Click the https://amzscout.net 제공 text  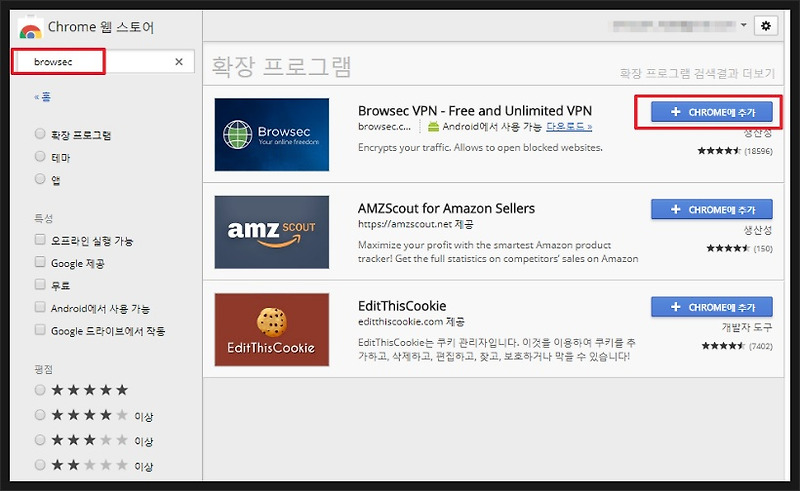pyautogui.click(x=416, y=224)
